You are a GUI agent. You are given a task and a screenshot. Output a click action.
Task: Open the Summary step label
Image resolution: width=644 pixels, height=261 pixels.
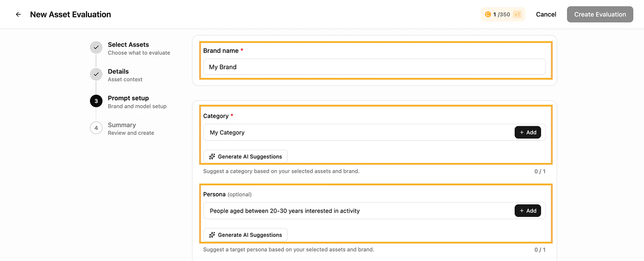pos(122,125)
